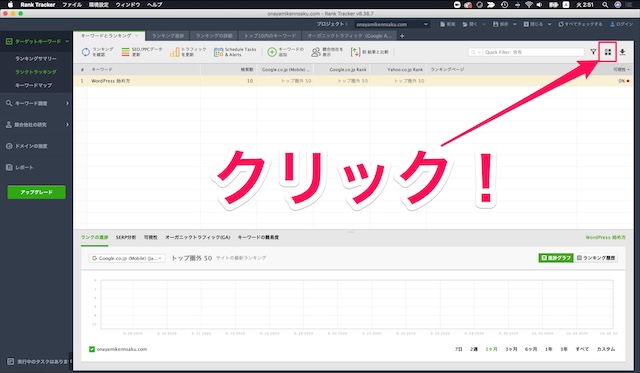Click すべてチェックする in top bar
Screen dimensions: 640x373
point(580,24)
